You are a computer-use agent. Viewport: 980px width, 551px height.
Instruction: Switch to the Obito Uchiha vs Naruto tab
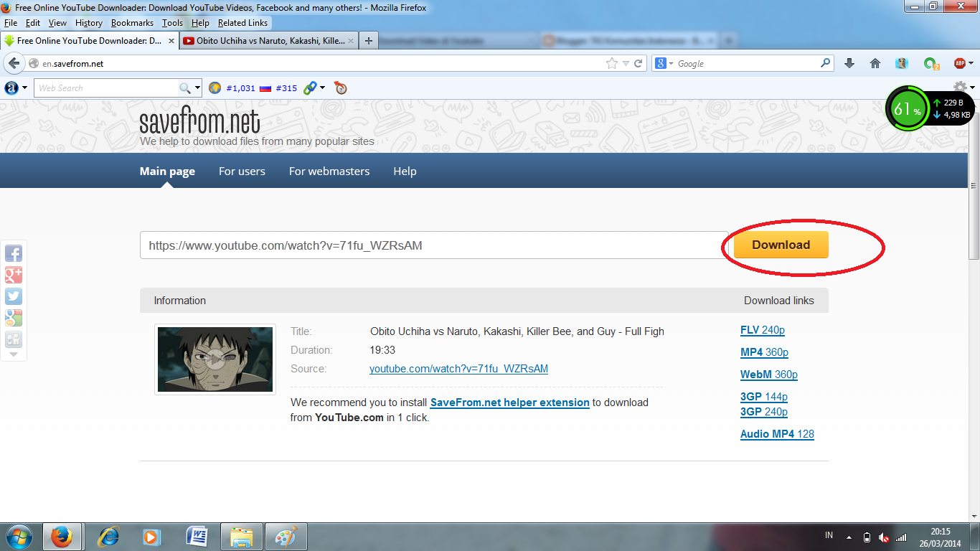click(x=268, y=41)
